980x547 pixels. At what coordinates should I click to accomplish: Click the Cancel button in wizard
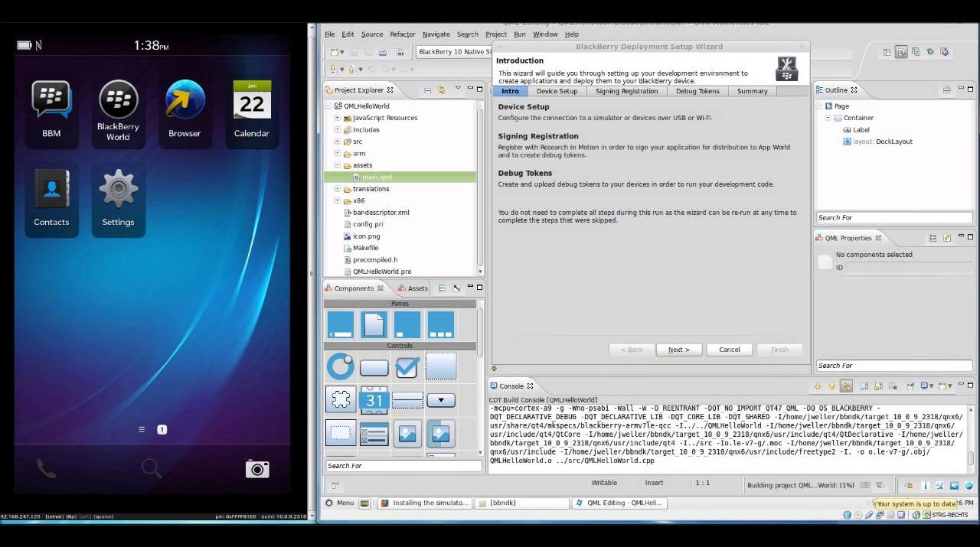click(x=729, y=350)
